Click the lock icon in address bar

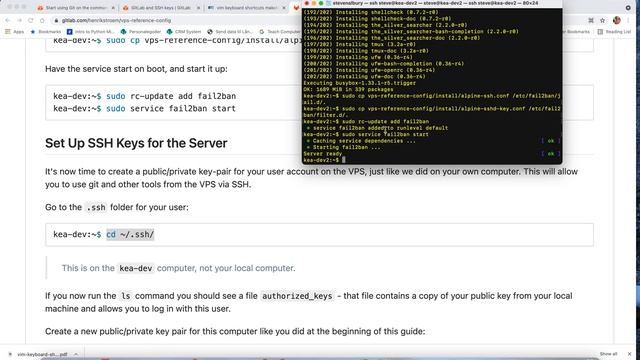tap(57, 20)
